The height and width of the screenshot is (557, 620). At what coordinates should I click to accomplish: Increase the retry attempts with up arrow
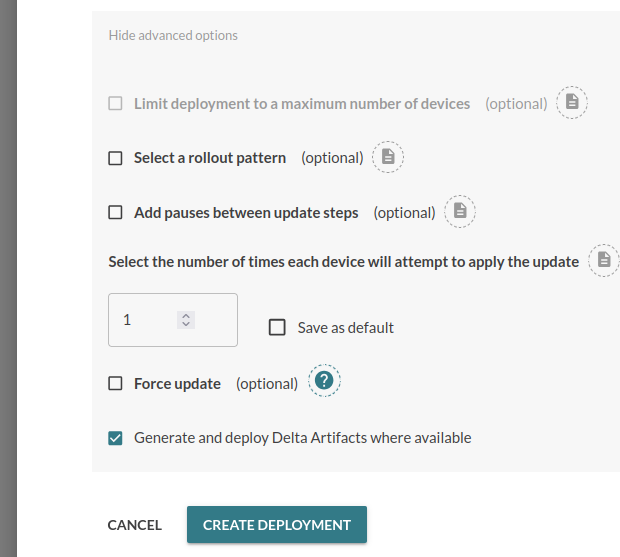(x=186, y=316)
